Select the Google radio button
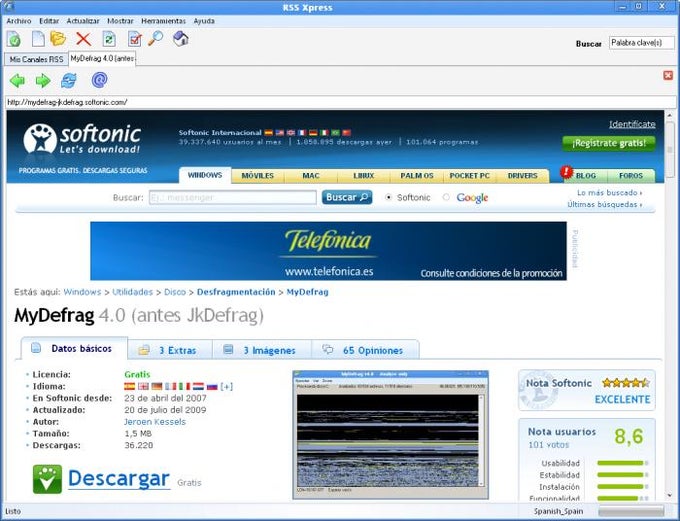The image size is (680, 521). pos(446,197)
